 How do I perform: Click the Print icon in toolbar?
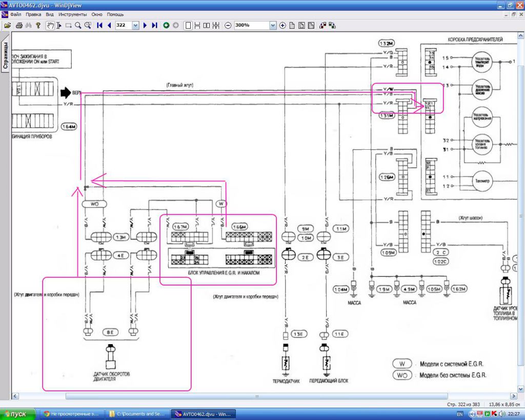coord(19,25)
